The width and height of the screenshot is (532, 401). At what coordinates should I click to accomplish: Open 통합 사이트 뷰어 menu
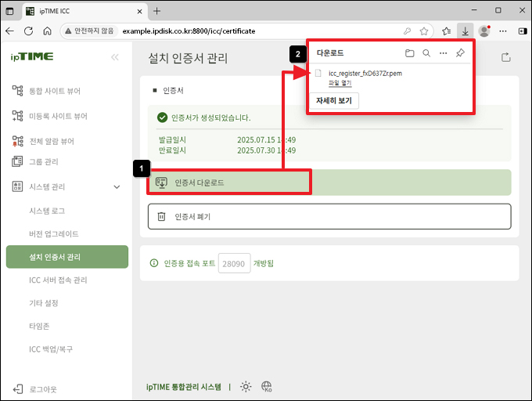[54, 91]
